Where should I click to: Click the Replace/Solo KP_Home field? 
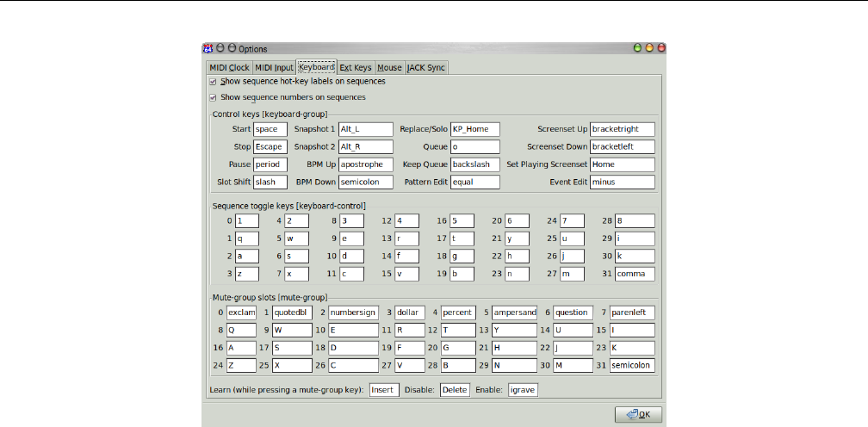[x=474, y=129]
